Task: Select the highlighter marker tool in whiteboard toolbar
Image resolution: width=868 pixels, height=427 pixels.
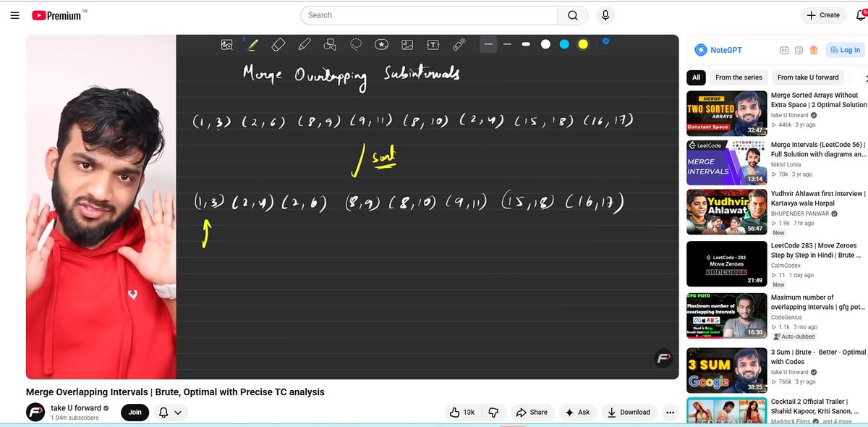Action: (x=305, y=45)
